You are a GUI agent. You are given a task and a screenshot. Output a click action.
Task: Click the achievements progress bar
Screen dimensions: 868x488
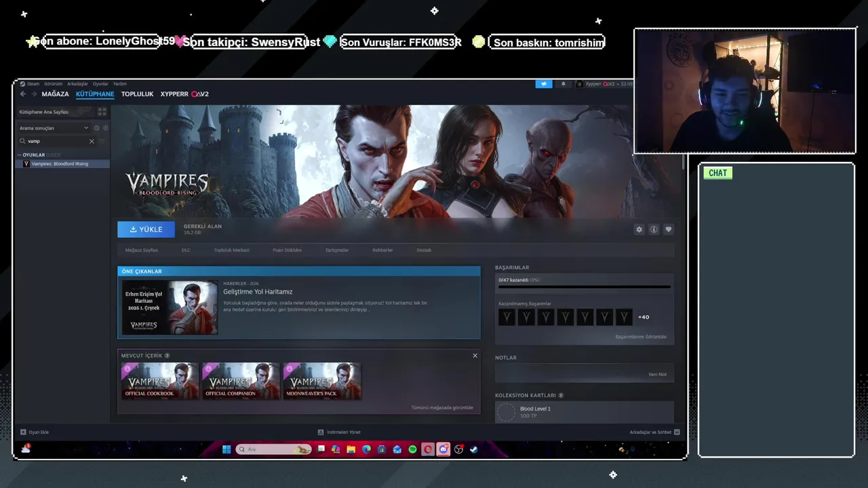point(584,287)
